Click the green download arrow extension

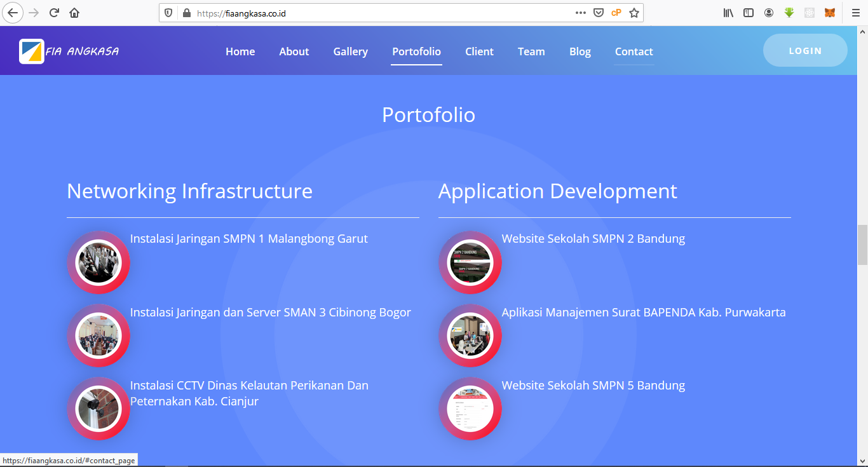click(789, 13)
